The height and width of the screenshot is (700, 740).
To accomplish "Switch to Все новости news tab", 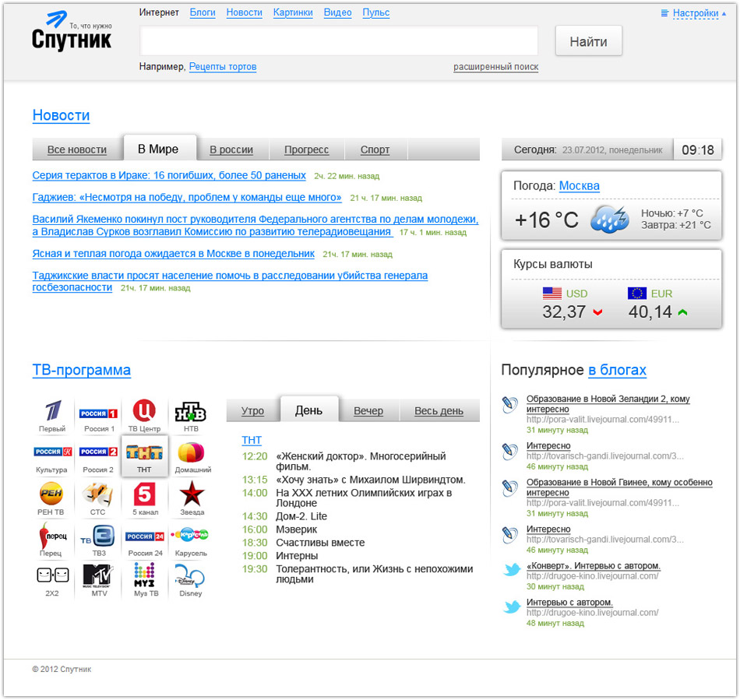I will pyautogui.click(x=77, y=149).
